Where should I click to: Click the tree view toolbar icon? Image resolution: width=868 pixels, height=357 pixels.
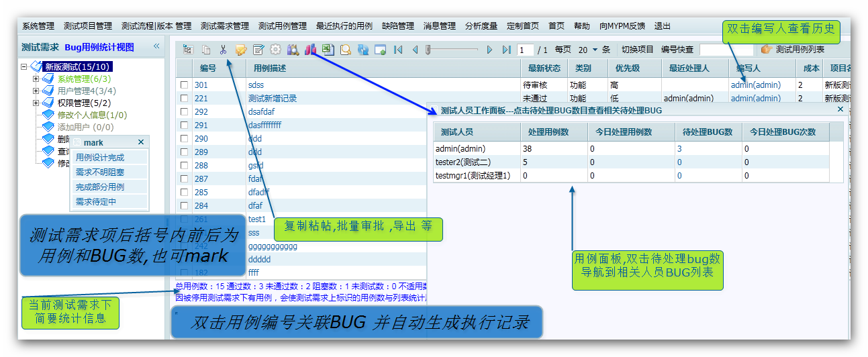tap(188, 50)
